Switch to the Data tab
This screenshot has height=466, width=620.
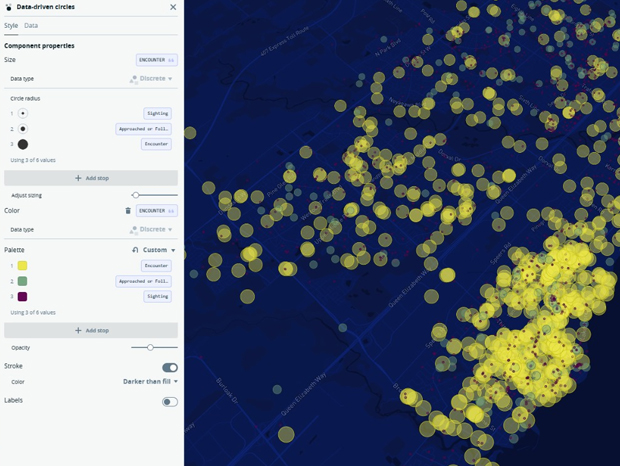tap(31, 26)
